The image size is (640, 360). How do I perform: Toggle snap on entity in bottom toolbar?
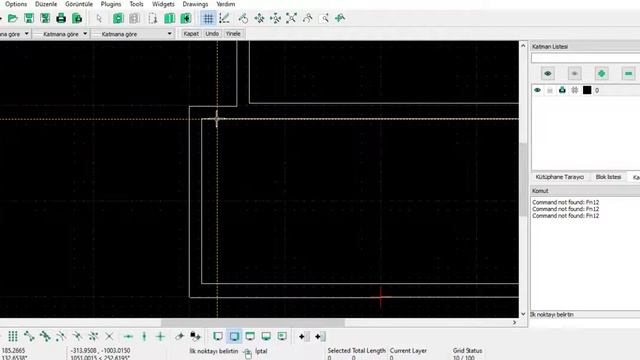pos(45,336)
